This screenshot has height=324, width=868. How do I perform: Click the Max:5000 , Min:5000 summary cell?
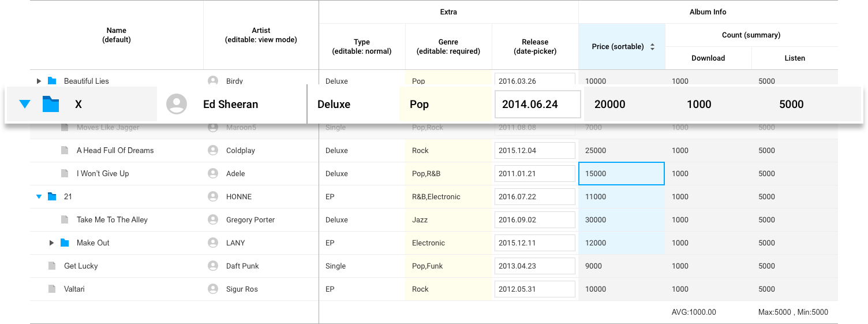[795, 312]
